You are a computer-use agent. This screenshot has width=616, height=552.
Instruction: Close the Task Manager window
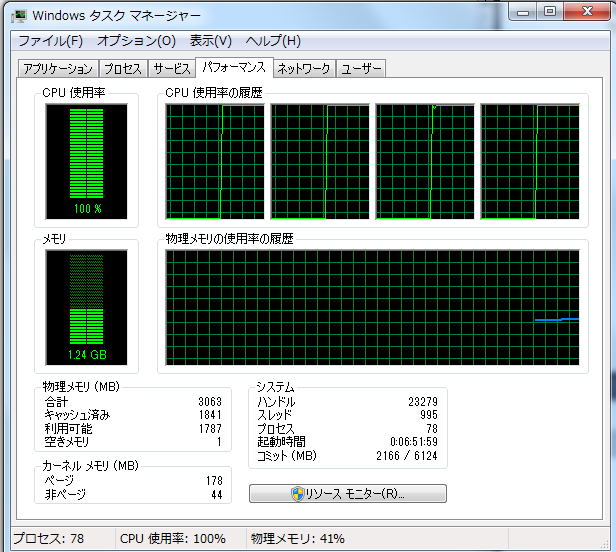click(587, 12)
